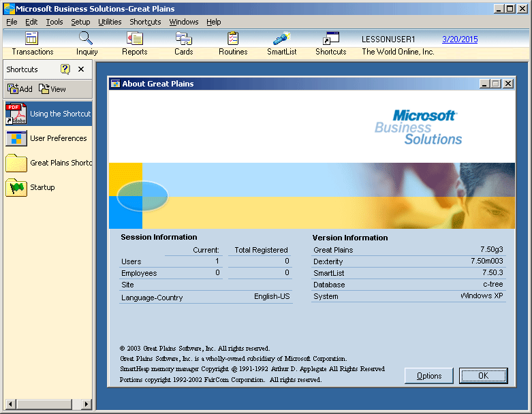This screenshot has height=414, width=532.
Task: Open the File menu
Action: (12, 22)
